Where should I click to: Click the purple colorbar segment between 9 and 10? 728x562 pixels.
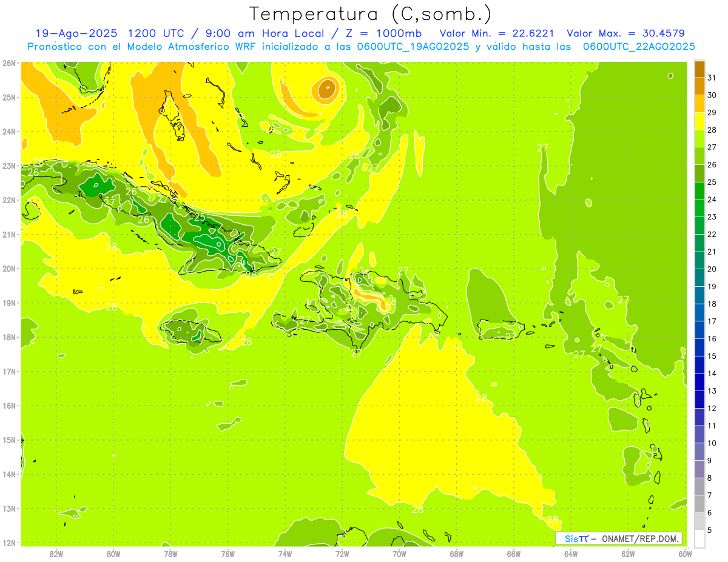[x=699, y=452]
